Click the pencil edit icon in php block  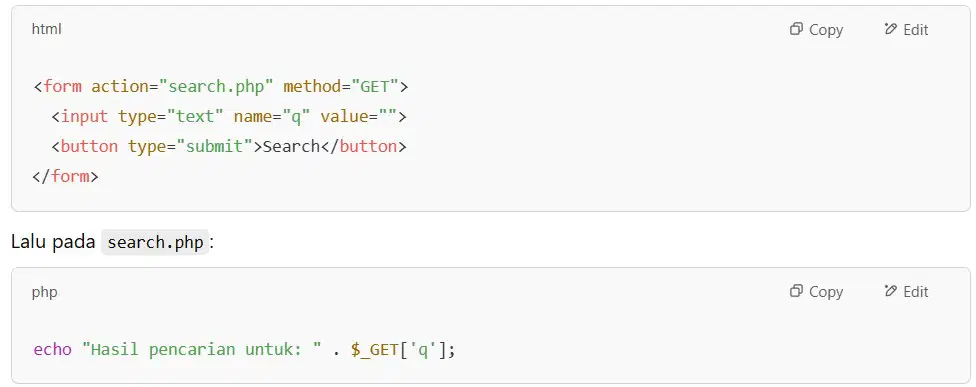coord(890,291)
